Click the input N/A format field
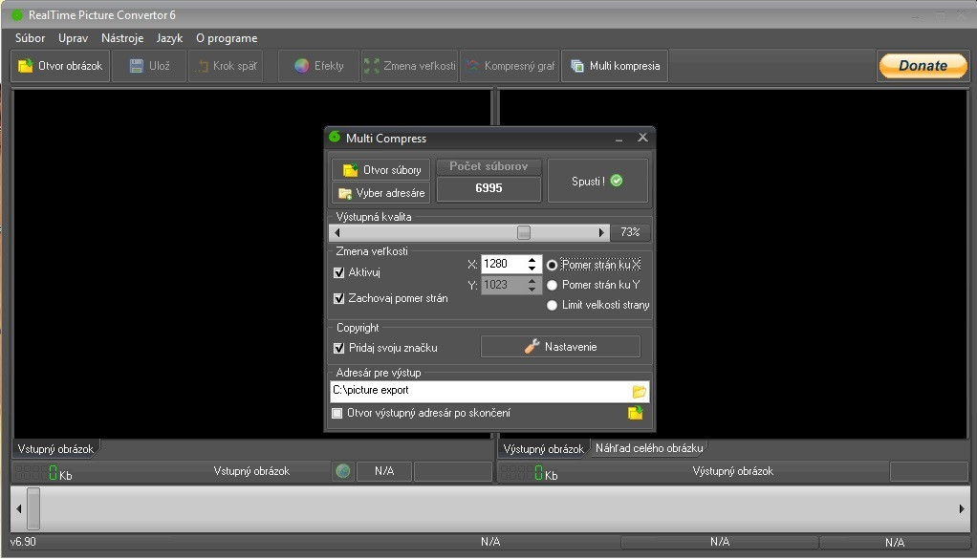The width and height of the screenshot is (977, 560). pos(384,471)
